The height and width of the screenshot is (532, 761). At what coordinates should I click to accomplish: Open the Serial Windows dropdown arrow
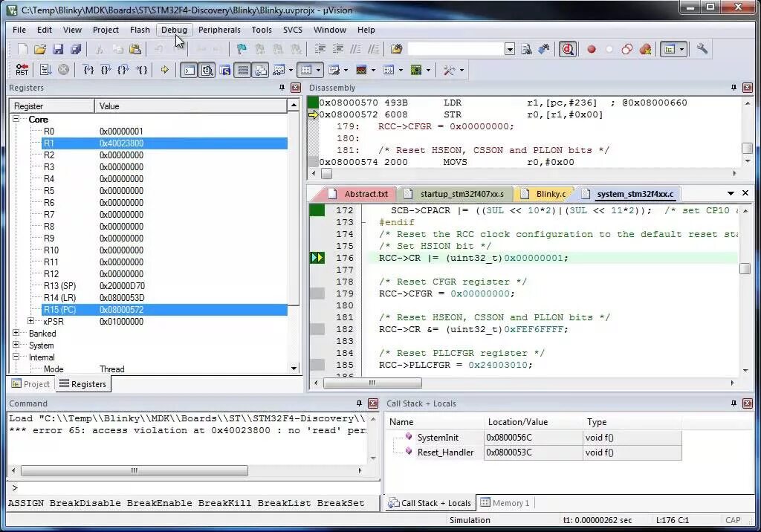coord(346,71)
